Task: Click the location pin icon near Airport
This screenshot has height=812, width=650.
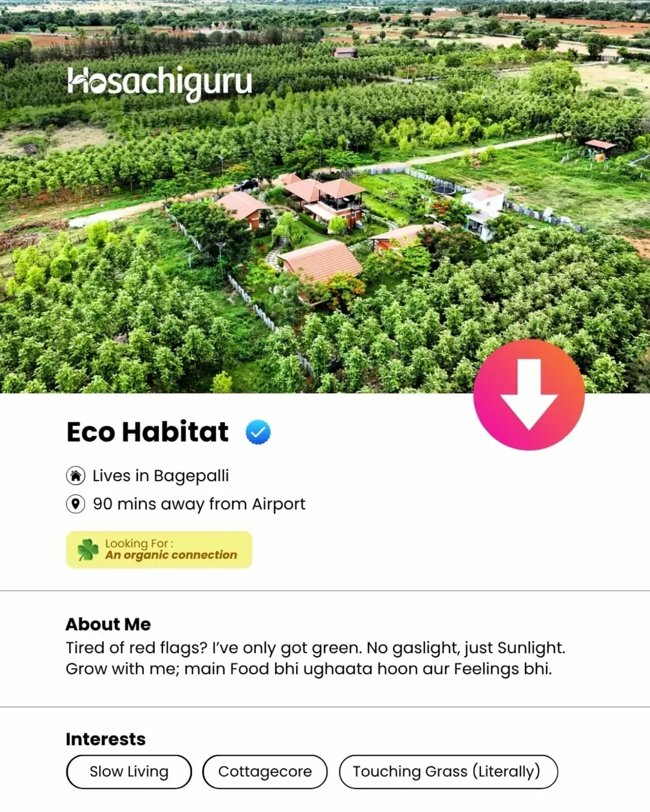Action: pos(75,504)
